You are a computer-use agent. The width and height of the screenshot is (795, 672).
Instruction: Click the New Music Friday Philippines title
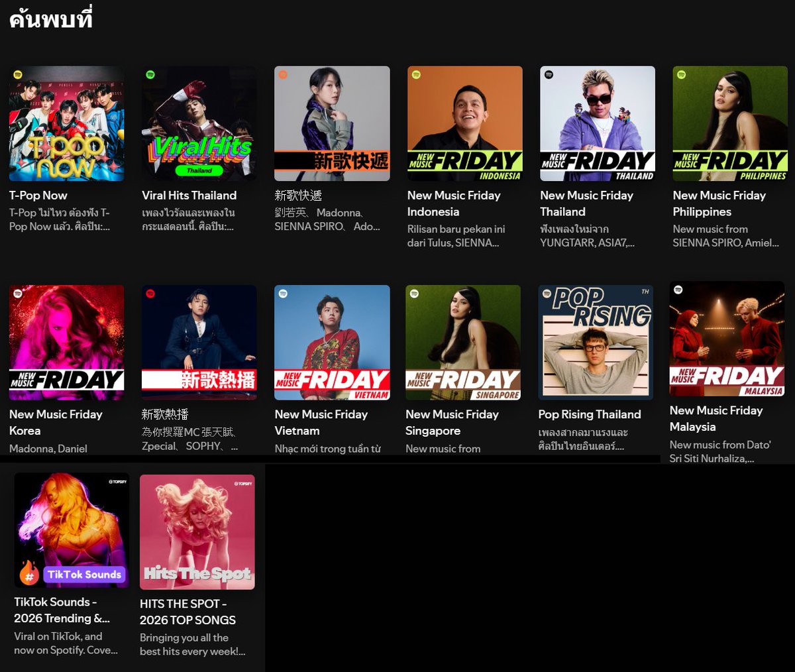(719, 203)
